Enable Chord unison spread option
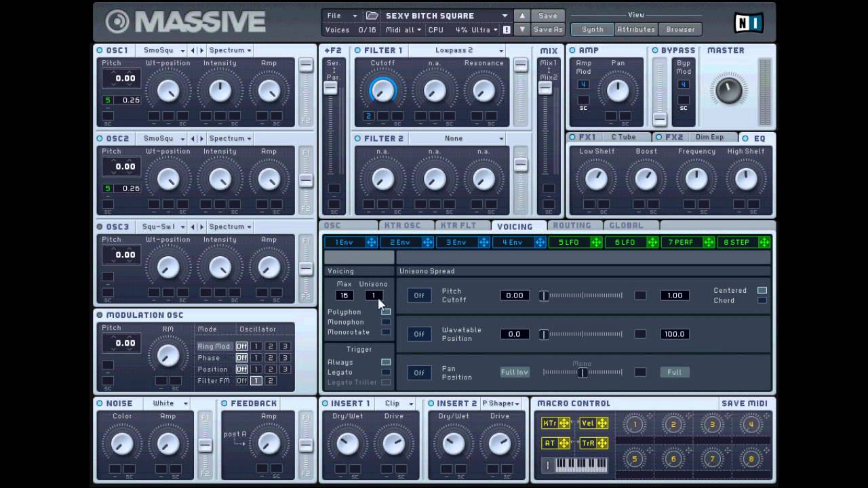868x488 pixels. [x=762, y=300]
